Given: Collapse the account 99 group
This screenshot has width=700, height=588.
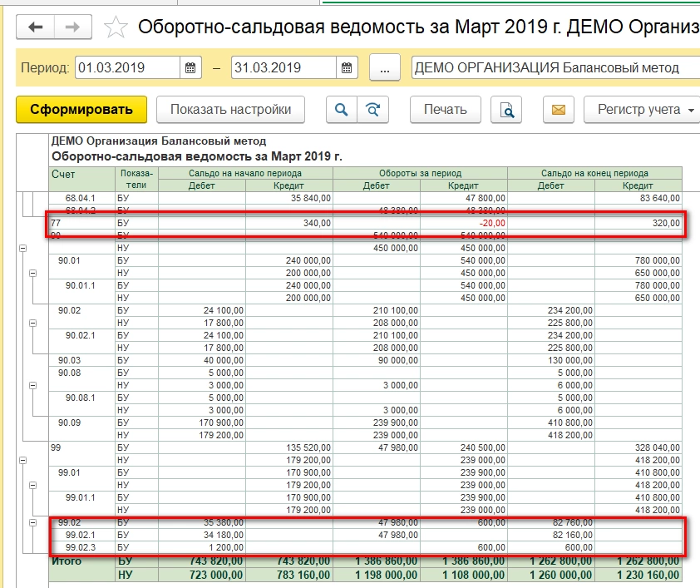Looking at the screenshot, I should (x=22, y=460).
